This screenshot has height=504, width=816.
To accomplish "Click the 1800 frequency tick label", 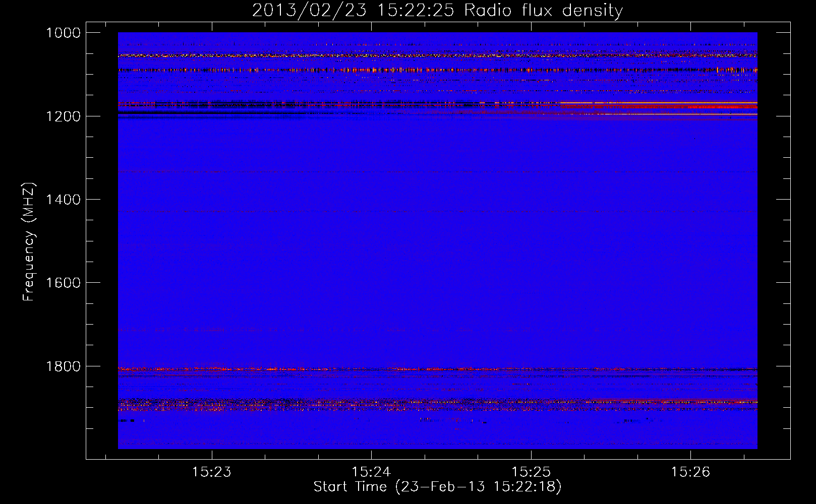I will pyautogui.click(x=63, y=366).
